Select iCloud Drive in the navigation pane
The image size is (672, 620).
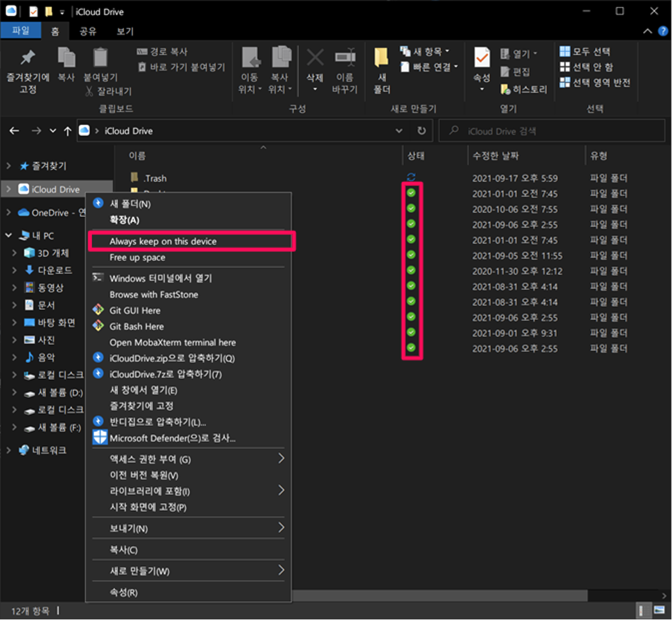tap(55, 189)
